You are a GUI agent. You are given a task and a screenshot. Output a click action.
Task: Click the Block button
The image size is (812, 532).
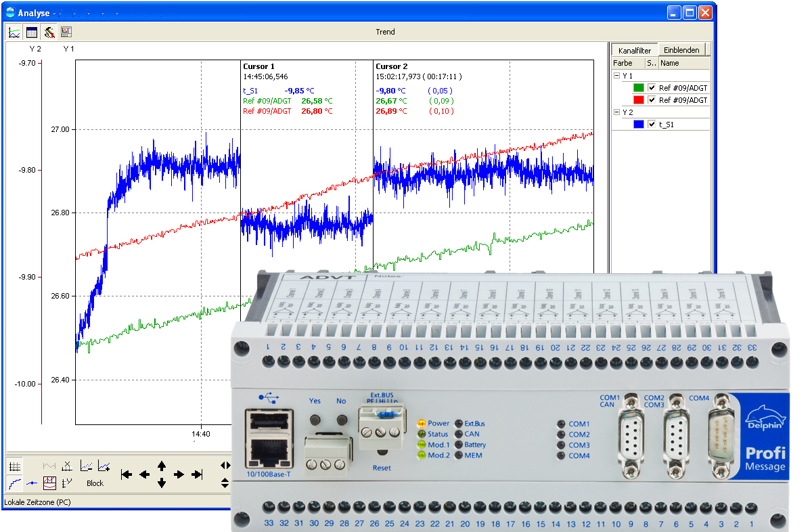pos(95,483)
